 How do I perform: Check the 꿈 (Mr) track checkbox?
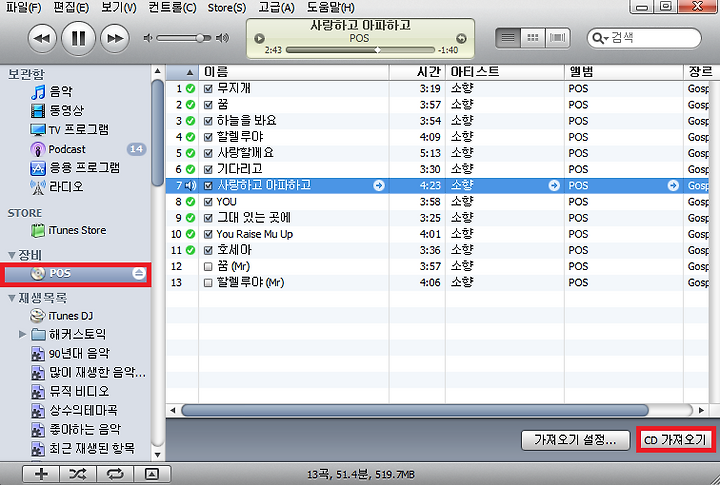(208, 266)
